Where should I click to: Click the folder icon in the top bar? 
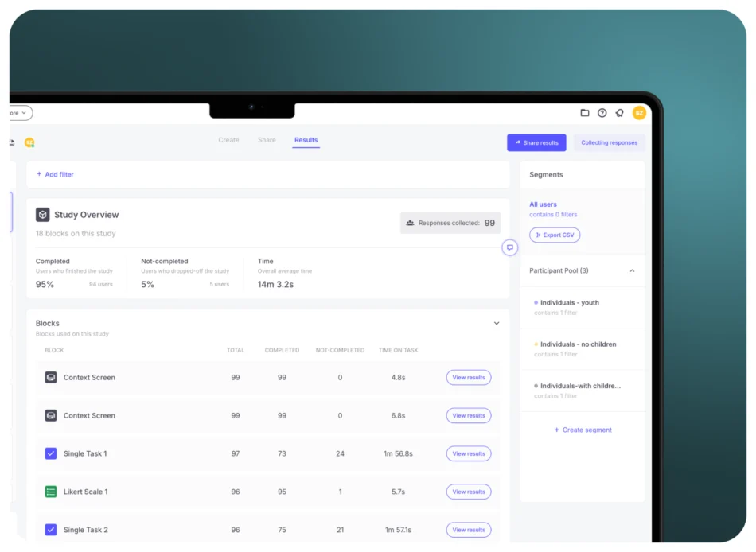coord(585,114)
